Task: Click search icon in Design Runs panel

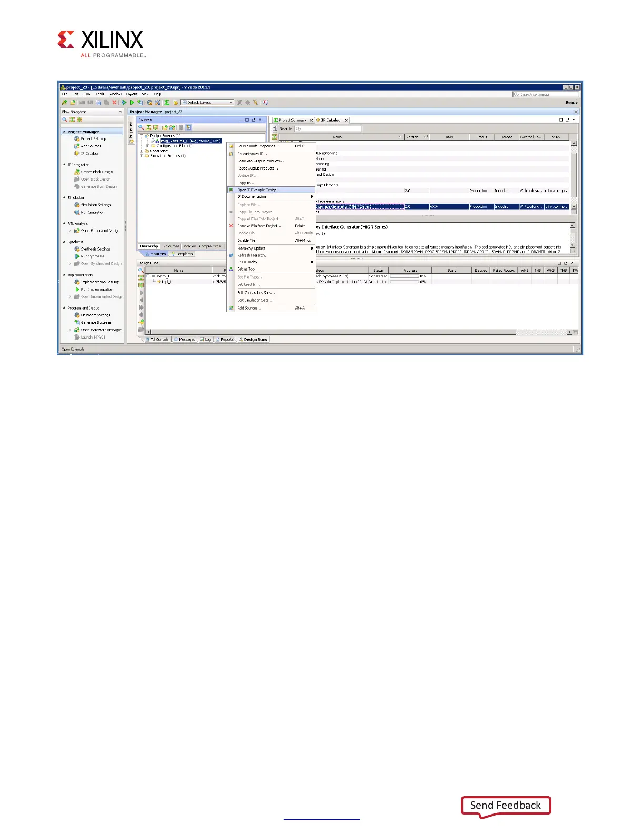Action: click(x=140, y=271)
